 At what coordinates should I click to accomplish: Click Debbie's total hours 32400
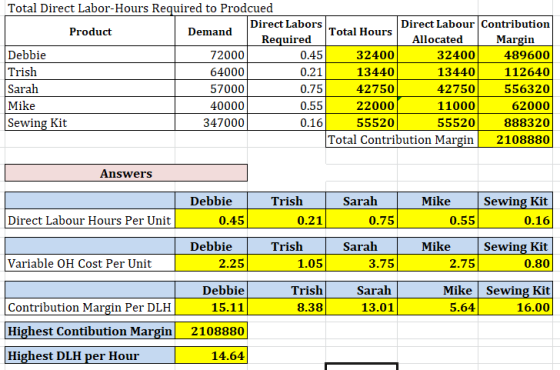tap(361, 55)
